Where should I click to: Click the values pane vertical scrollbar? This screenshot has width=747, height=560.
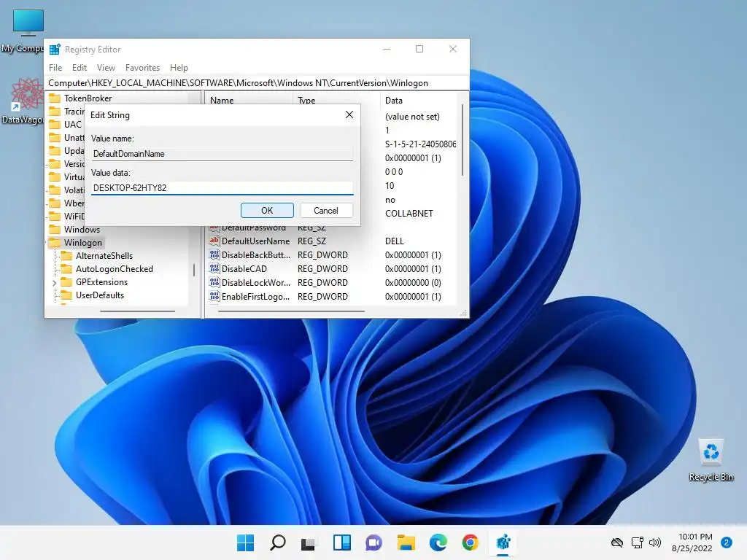coord(462,141)
